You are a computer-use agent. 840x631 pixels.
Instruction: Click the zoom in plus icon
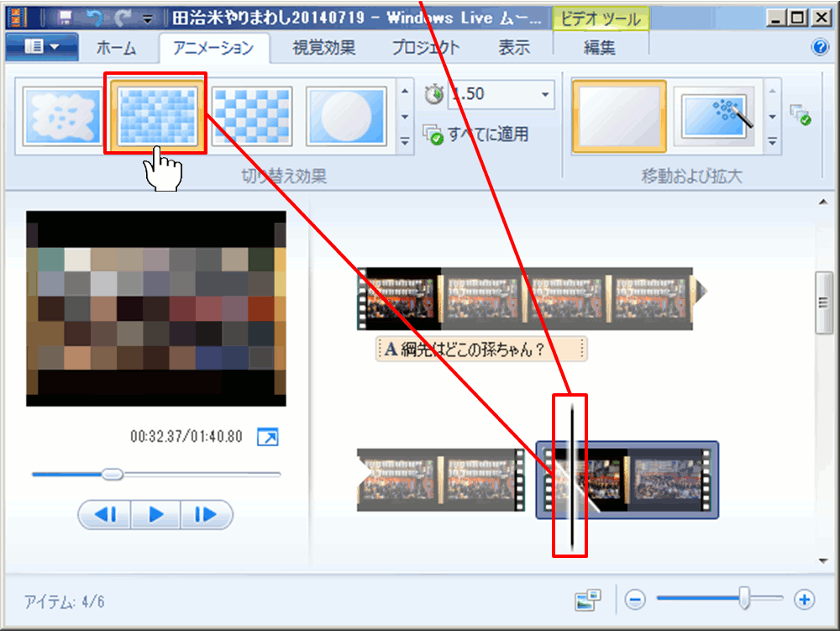(805, 600)
